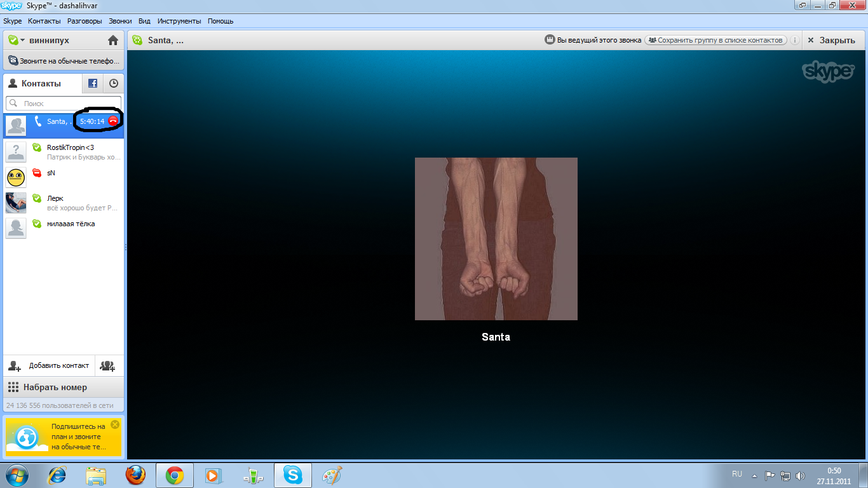This screenshot has height=488, width=868.
Task: Open the online status dropdown beside виннипух
Action: [17, 40]
